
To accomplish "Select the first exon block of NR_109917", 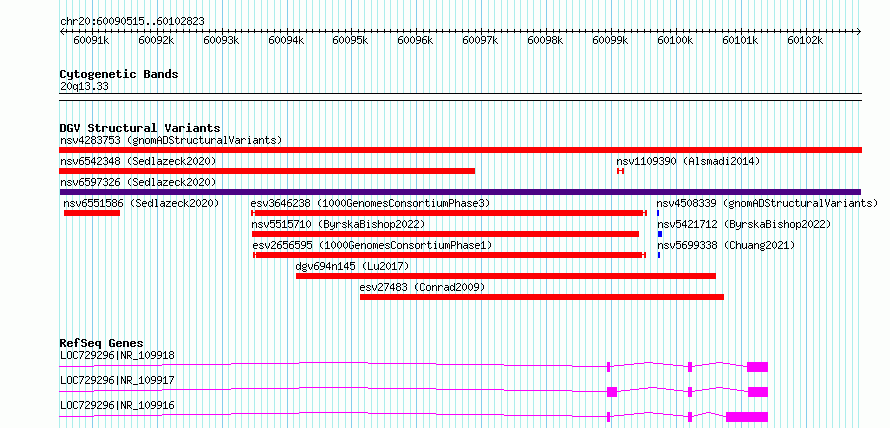I will click(x=612, y=392).
